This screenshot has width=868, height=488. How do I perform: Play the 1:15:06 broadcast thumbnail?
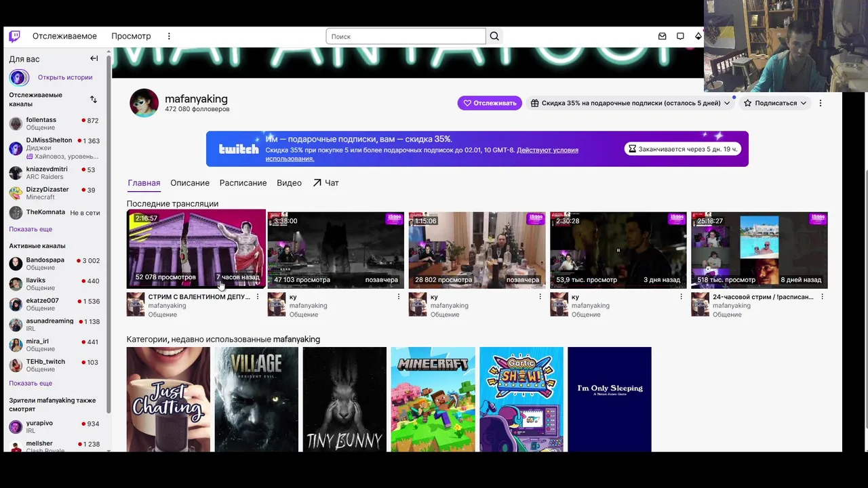(x=477, y=250)
